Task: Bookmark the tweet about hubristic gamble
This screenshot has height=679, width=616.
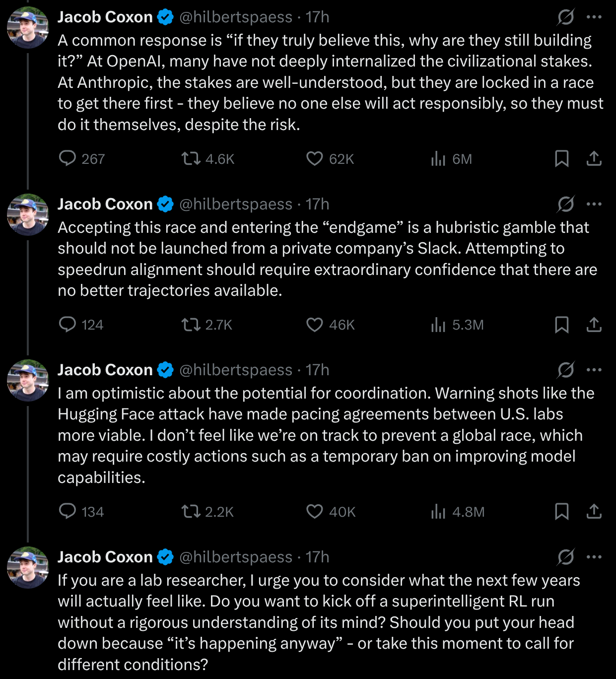Action: point(561,324)
